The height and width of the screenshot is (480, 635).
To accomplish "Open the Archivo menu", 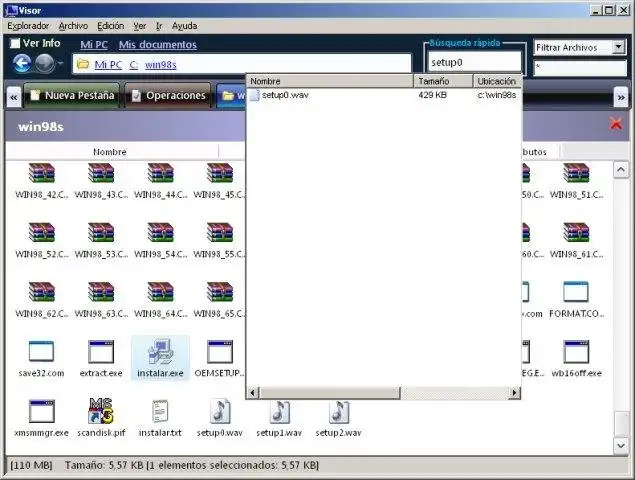I will click(73, 26).
